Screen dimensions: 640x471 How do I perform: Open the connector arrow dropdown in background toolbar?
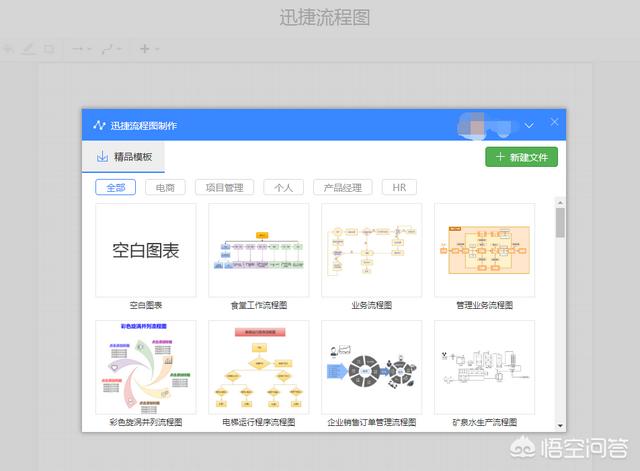81,49
